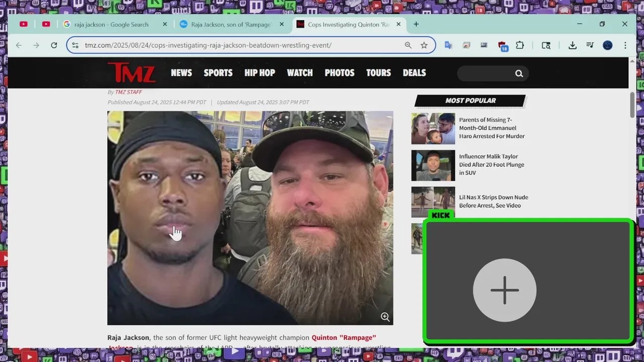Restore down the Chrome window
Image resolution: width=644 pixels, height=362 pixels.
602,24
